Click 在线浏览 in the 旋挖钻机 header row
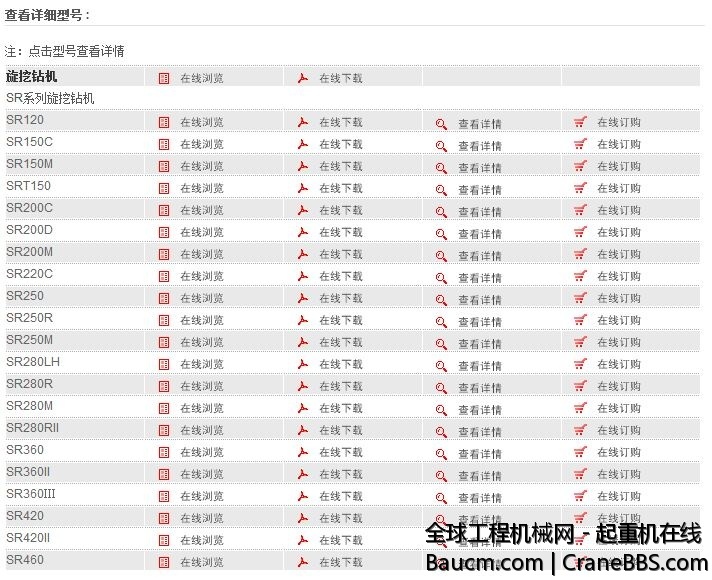The width and height of the screenshot is (712, 580). coord(201,78)
